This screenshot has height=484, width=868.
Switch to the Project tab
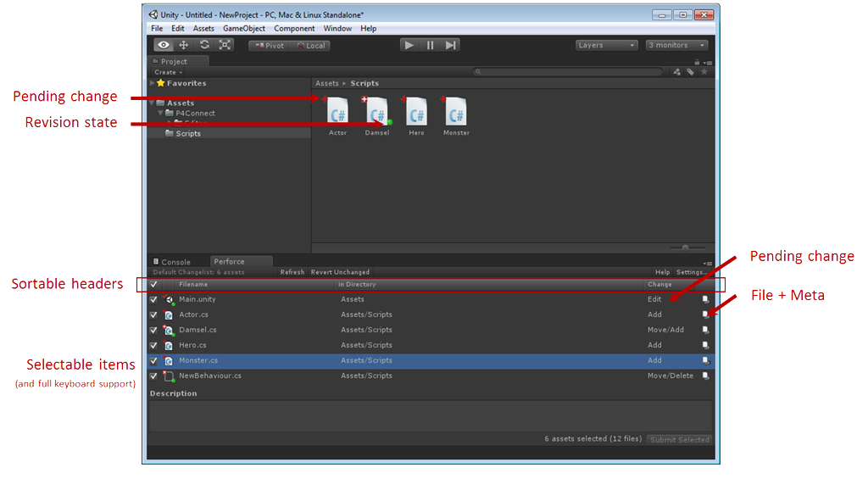pyautogui.click(x=179, y=62)
